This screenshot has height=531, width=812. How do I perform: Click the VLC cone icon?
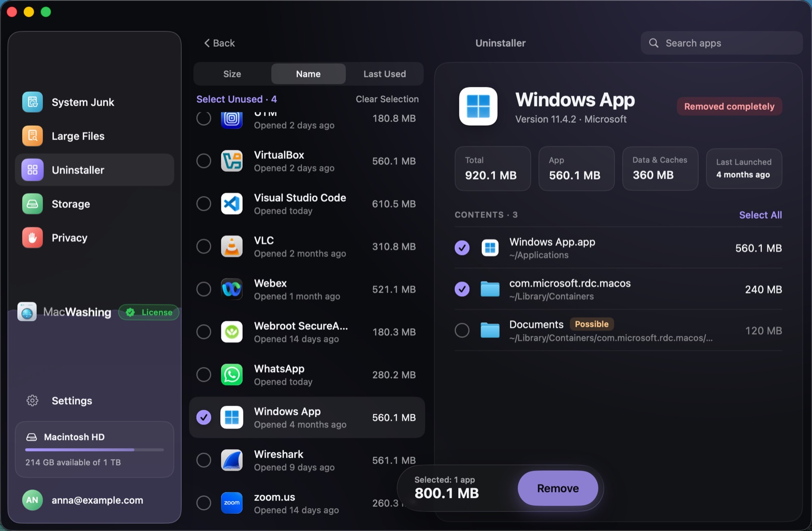tap(232, 246)
